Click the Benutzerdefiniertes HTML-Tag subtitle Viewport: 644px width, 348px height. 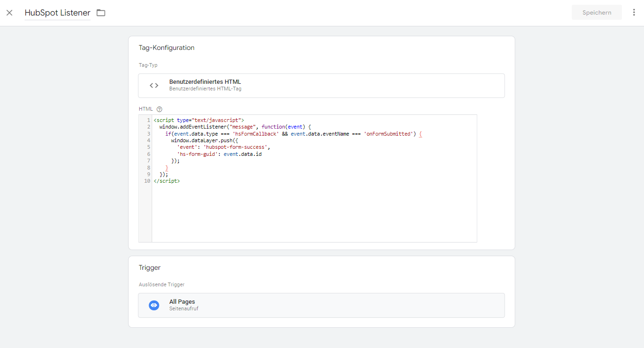pyautogui.click(x=205, y=89)
